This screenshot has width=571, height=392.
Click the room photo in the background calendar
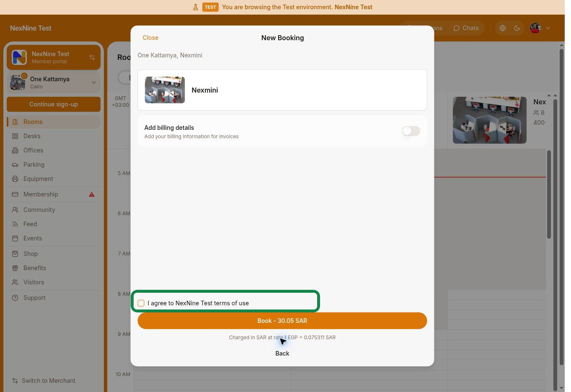point(490,120)
